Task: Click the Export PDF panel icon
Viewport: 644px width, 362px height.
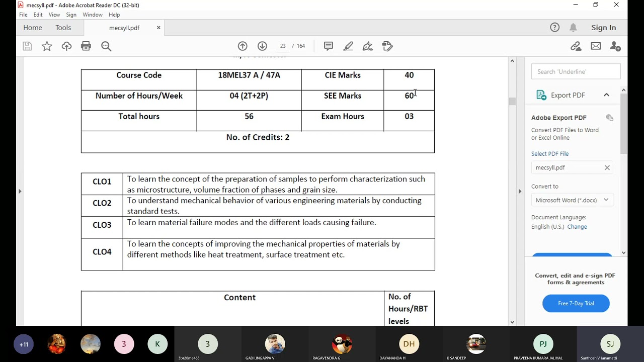Action: coord(541,95)
